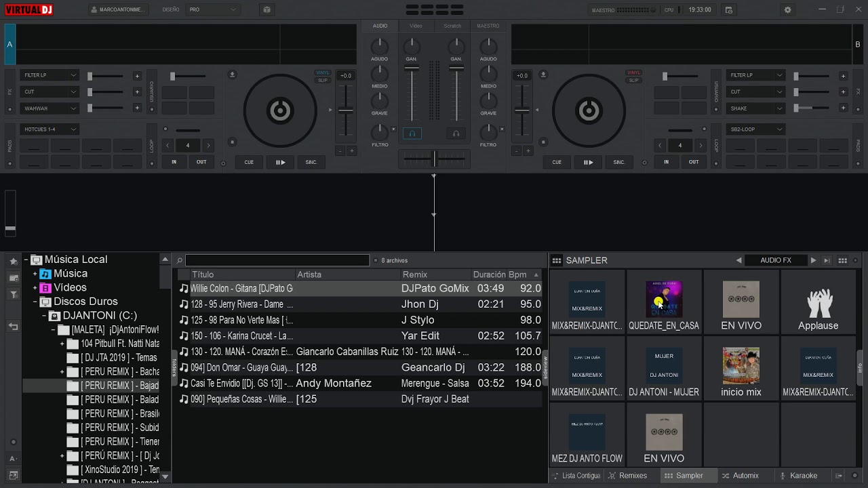Switch to the Video mixer tab

pos(416,26)
